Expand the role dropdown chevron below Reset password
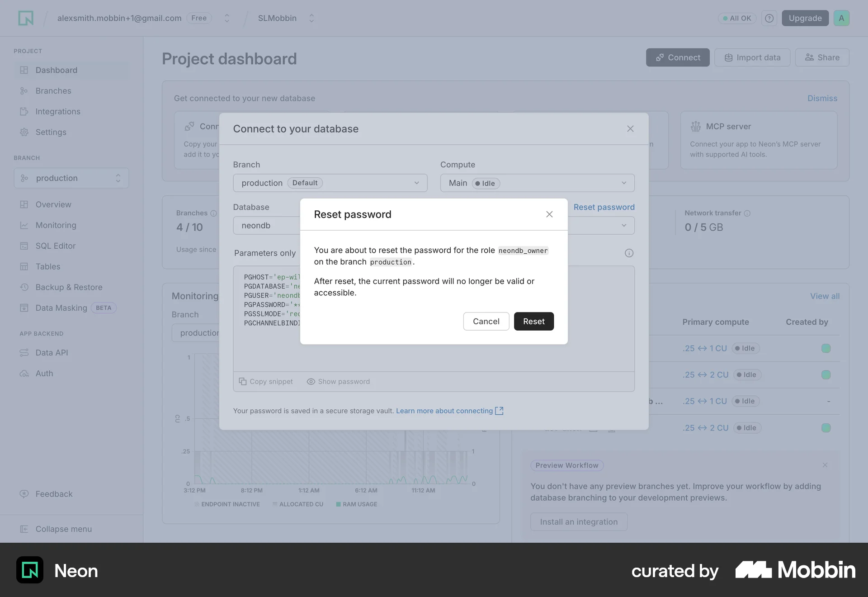This screenshot has width=868, height=597. click(x=624, y=225)
